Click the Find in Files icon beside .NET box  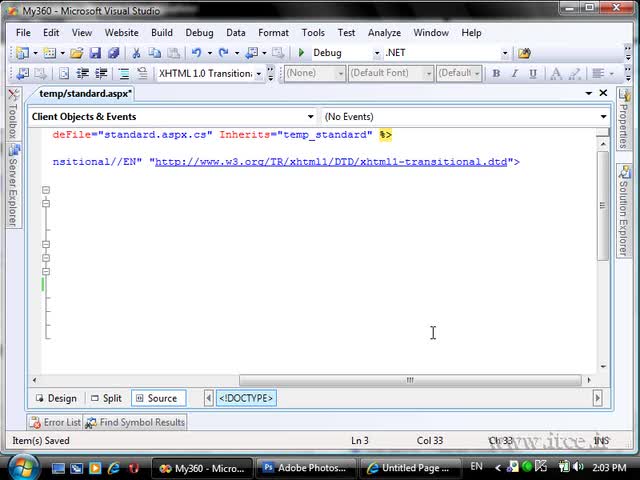[x=524, y=53]
